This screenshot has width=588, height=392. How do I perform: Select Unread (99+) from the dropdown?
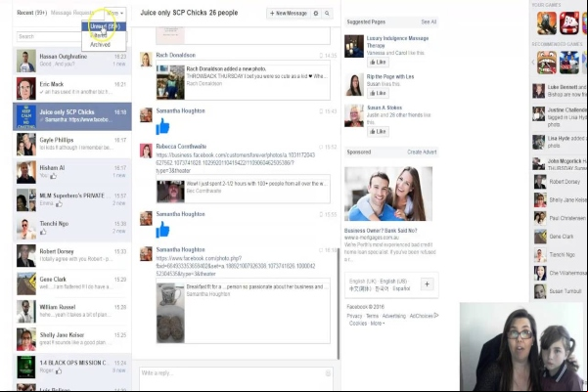pos(104,26)
